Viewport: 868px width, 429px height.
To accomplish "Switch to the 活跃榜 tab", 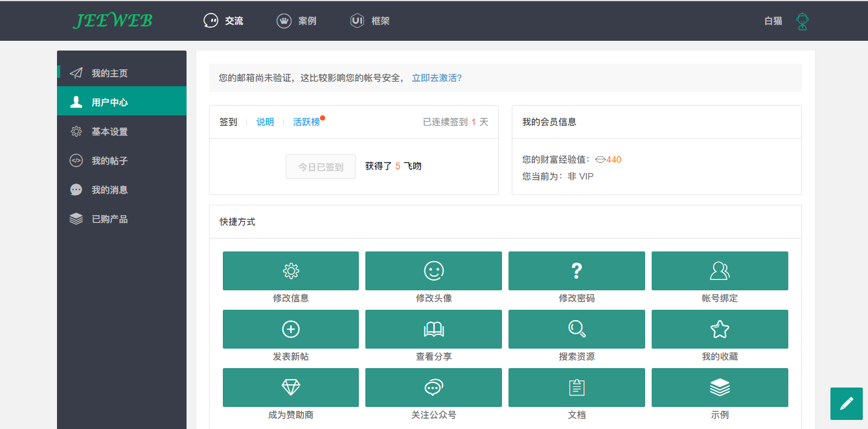I will (x=306, y=122).
